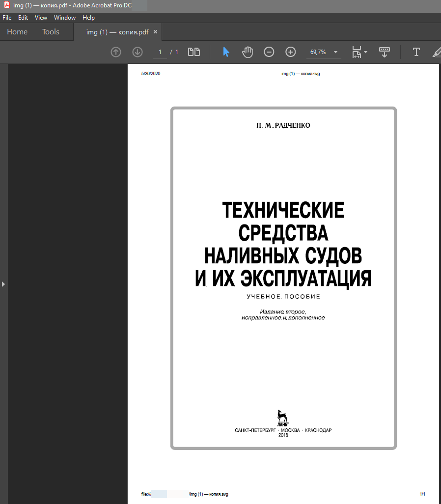
Task: Close the img (1) — копия.pdf tab
Action: tap(155, 32)
